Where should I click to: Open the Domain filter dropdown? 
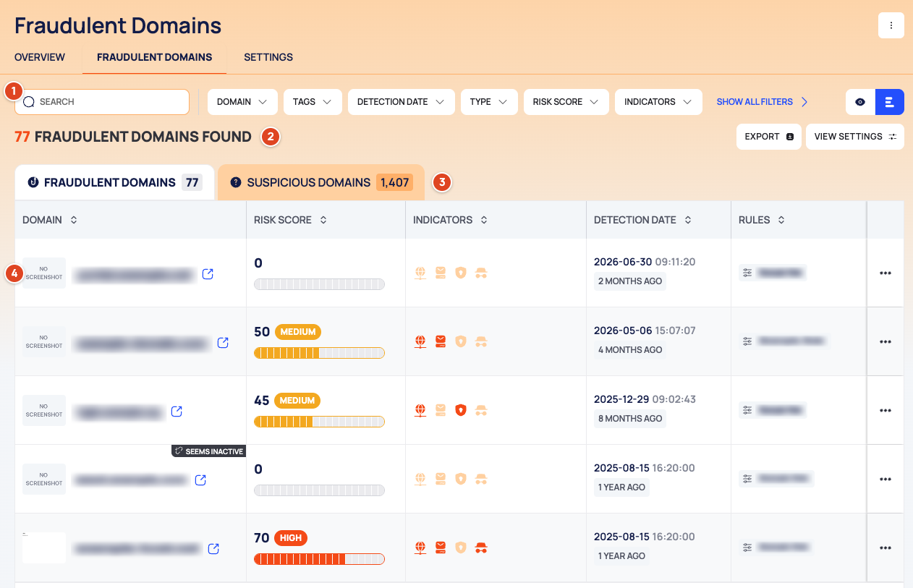tap(242, 102)
